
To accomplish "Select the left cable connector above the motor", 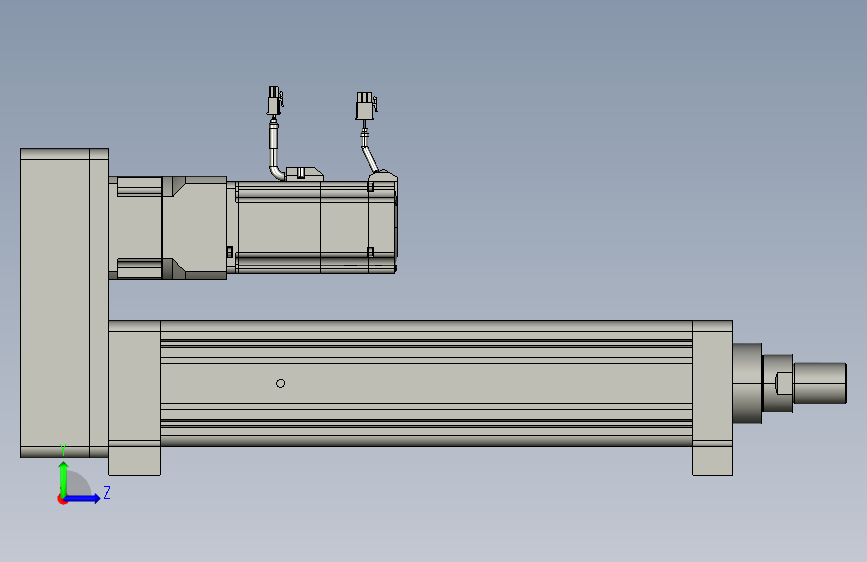I will tap(274, 101).
